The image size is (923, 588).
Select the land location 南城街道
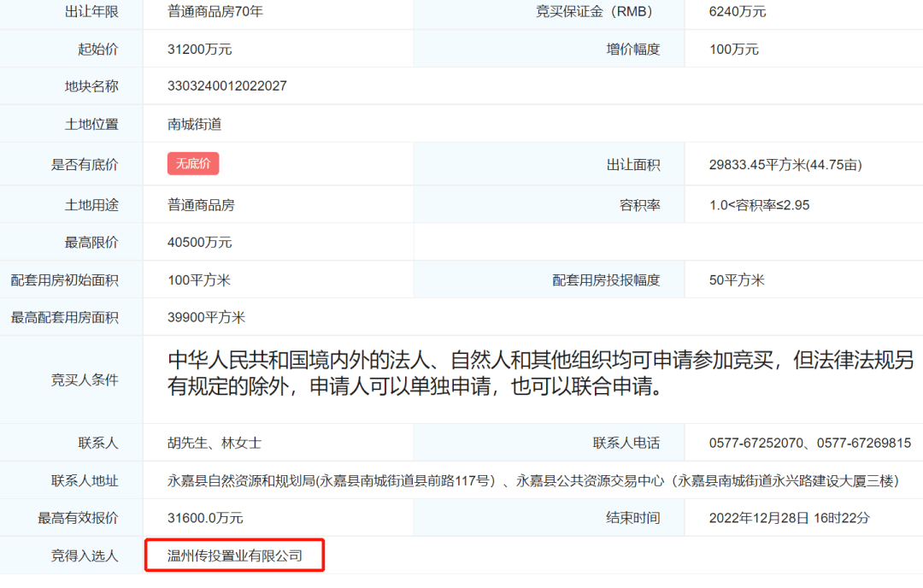pyautogui.click(x=195, y=124)
